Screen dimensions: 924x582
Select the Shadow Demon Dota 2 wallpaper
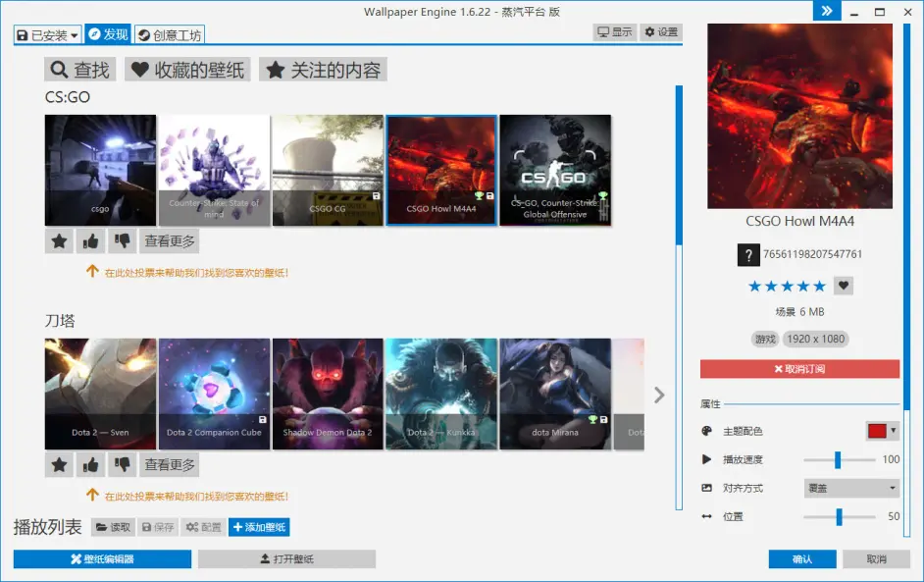click(x=328, y=394)
